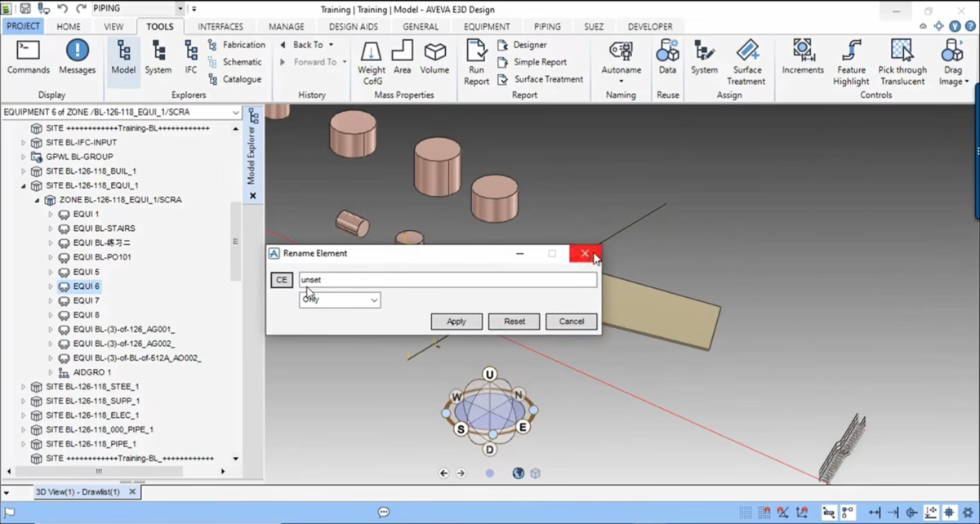The image size is (980, 524).
Task: Click Run Report
Action: 476,62
